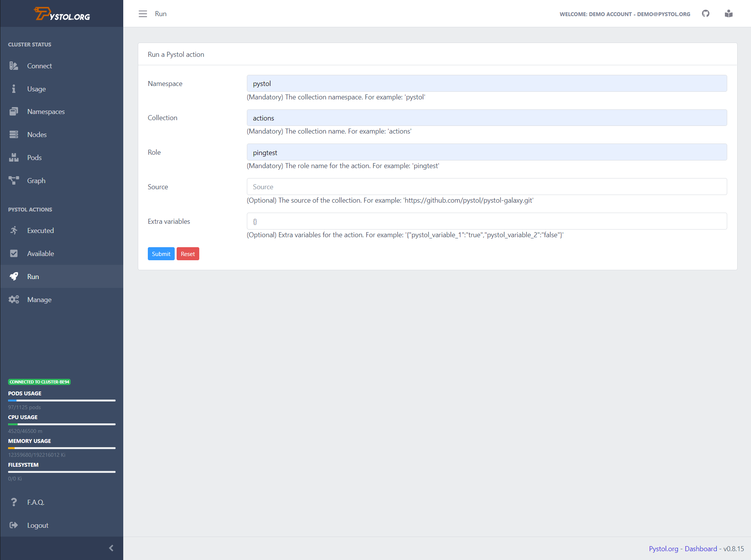Image resolution: width=751 pixels, height=560 pixels.
Task: Click the Pods boxes icon
Action: click(14, 158)
